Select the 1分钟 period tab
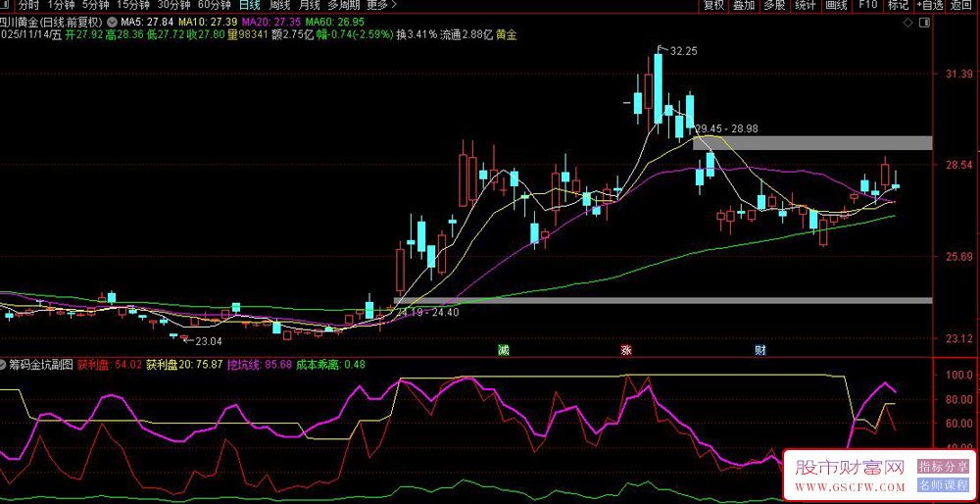The height and width of the screenshot is (504, 980). tap(61, 6)
